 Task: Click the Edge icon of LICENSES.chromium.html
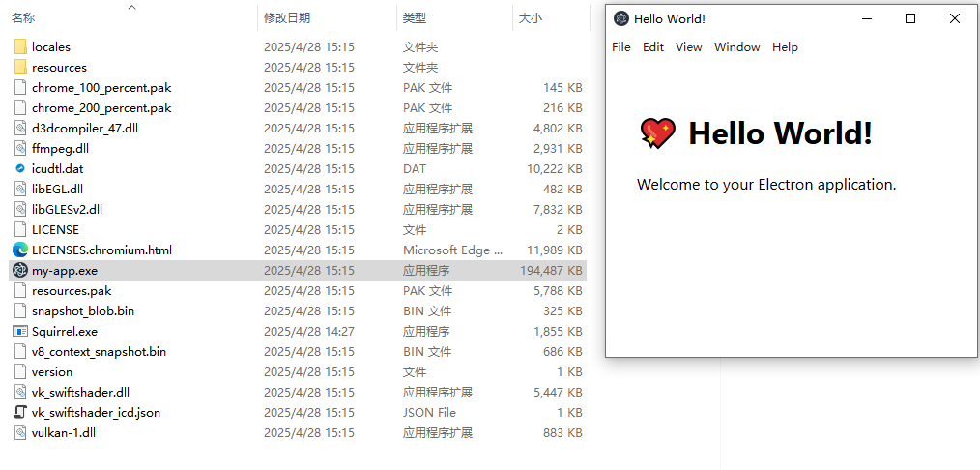20,250
